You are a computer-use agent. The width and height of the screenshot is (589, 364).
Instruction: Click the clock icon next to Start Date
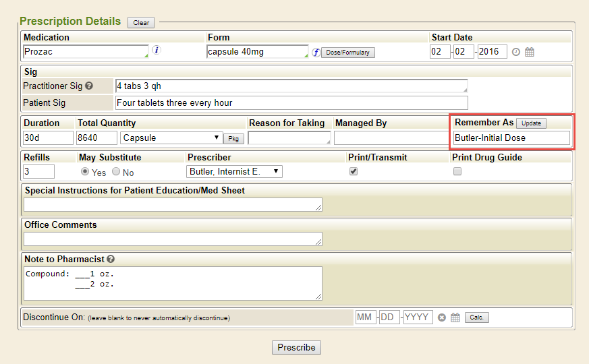[516, 52]
